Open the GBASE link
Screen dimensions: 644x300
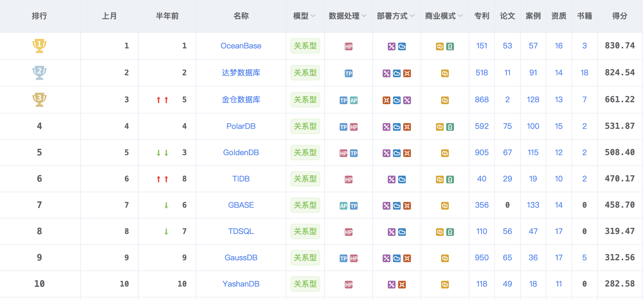pos(241,205)
